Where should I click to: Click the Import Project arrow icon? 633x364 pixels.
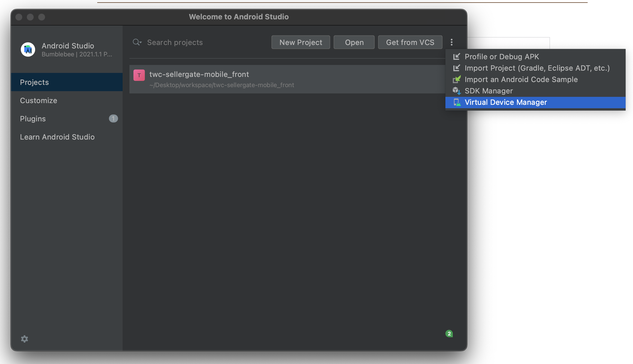tap(457, 68)
